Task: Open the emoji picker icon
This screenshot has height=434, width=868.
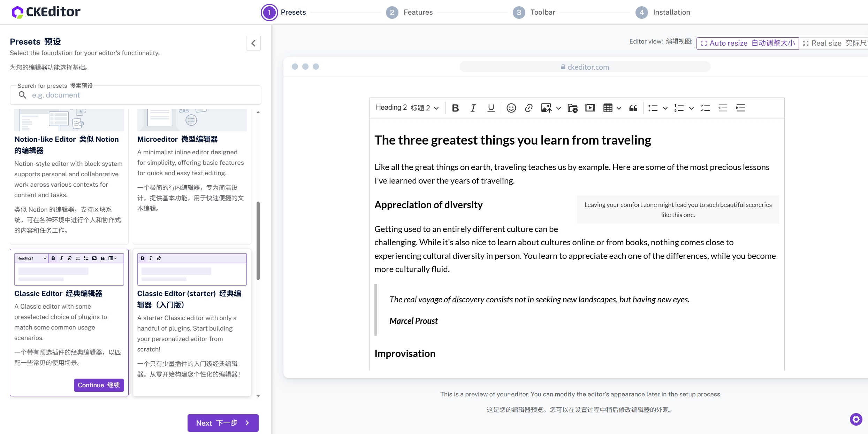Action: [x=511, y=108]
